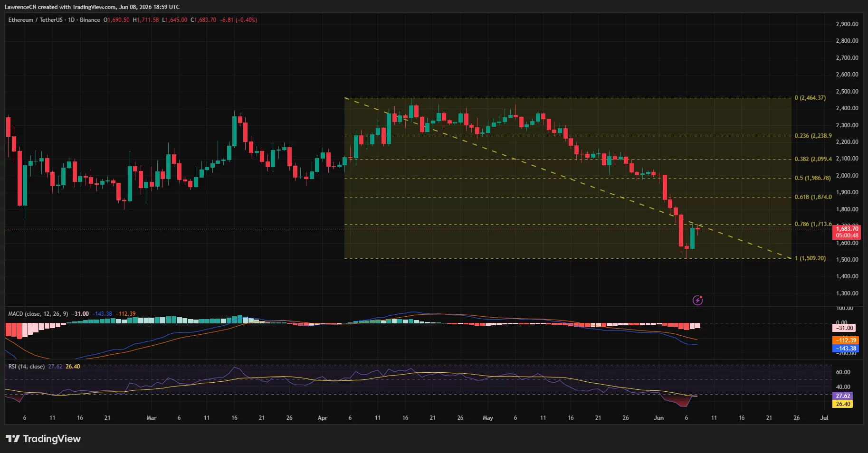Click the 2,500.00 price axis label

847,92
